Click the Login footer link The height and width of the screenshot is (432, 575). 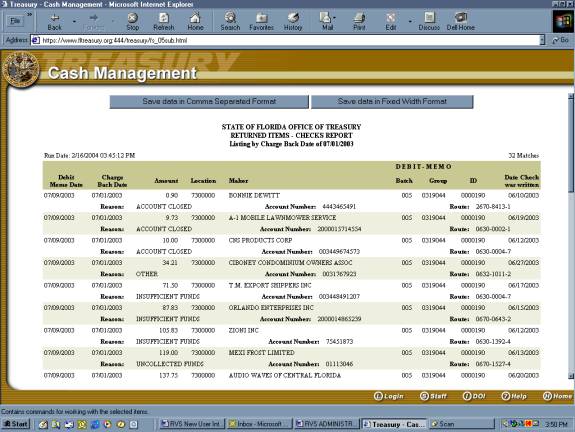389,396
